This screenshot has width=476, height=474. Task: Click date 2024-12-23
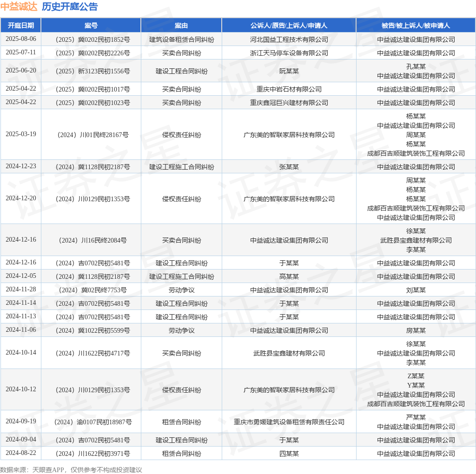tap(20, 166)
